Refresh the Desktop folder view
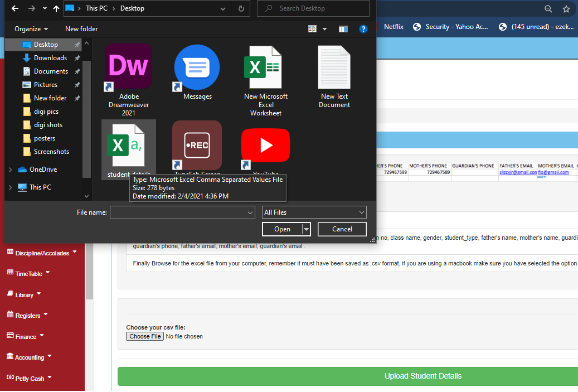The height and width of the screenshot is (392, 578). tap(241, 8)
